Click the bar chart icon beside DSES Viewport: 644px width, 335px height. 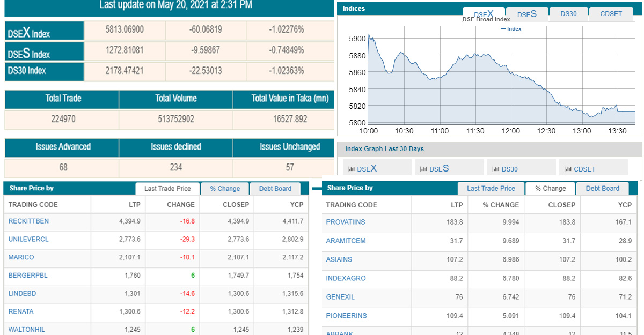pos(423,169)
